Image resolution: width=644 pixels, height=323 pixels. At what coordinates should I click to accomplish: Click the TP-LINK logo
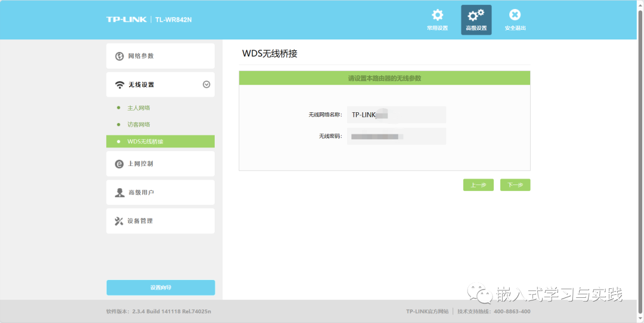point(126,19)
